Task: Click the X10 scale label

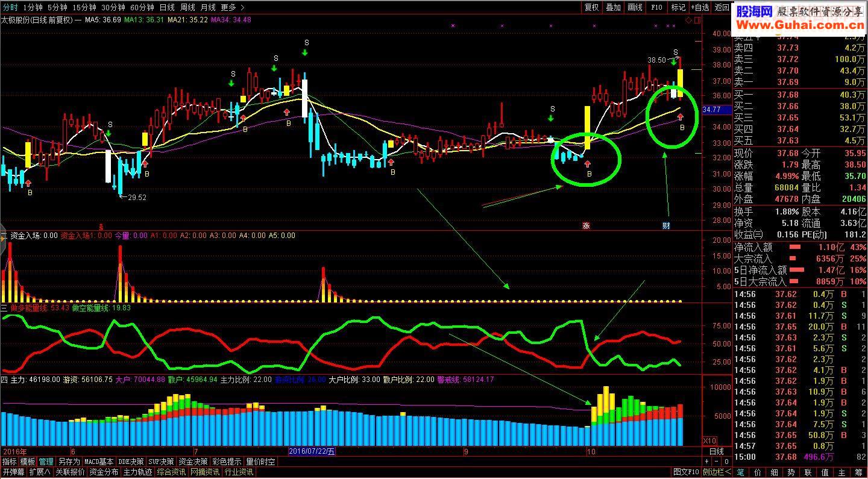Action: coord(710,440)
